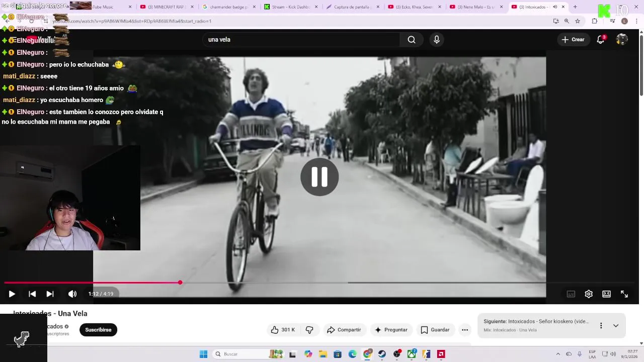644x362 pixels.
Task: Open the YouTube account avatar menu
Action: click(622, 40)
